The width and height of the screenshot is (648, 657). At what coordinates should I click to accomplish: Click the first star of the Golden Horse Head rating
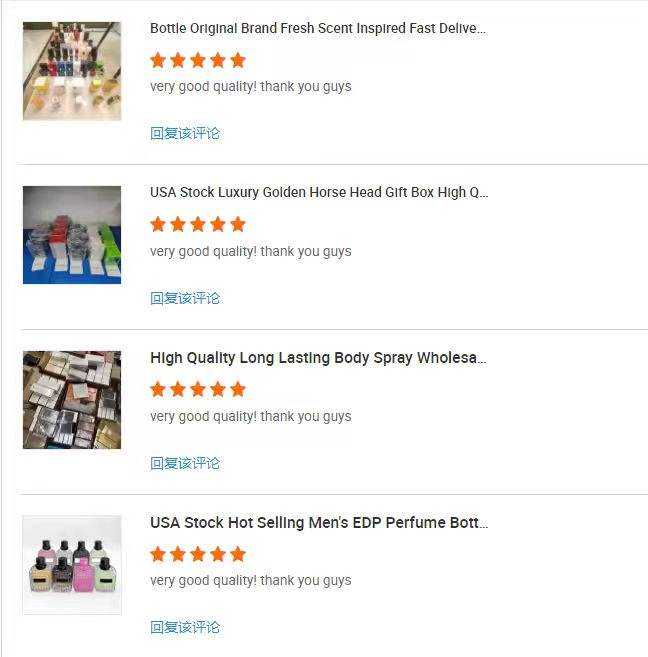[158, 224]
